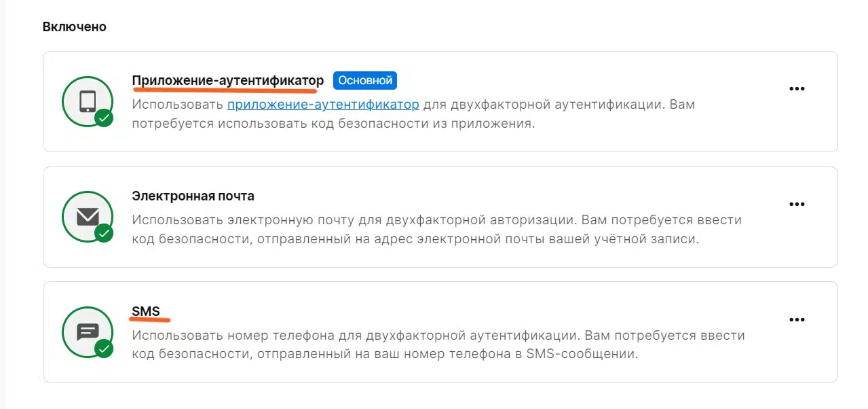868x409 pixels.
Task: Click empty space right of Электронная почта title
Action: tap(475, 196)
